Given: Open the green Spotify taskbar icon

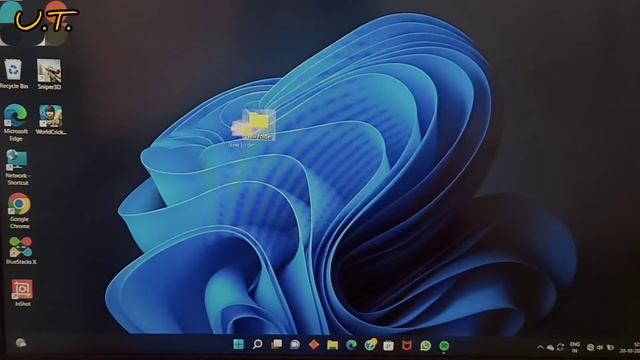Looking at the screenshot, I should click(444, 346).
